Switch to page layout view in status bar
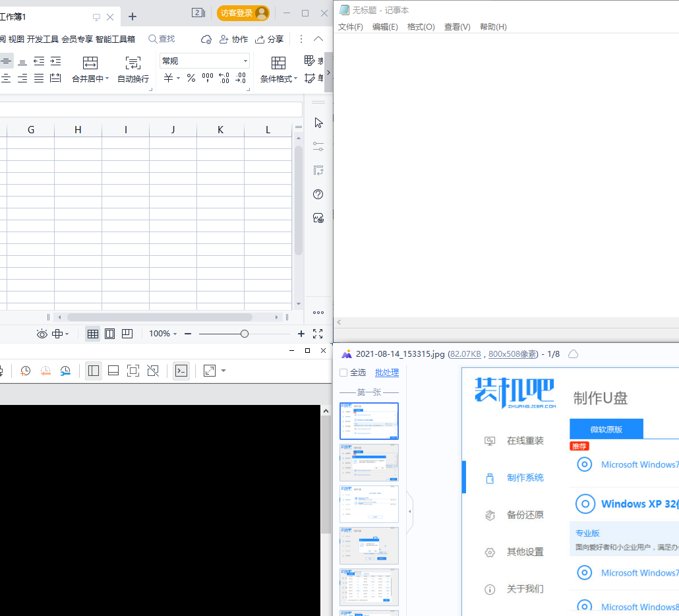The height and width of the screenshot is (616, 679). [x=110, y=334]
